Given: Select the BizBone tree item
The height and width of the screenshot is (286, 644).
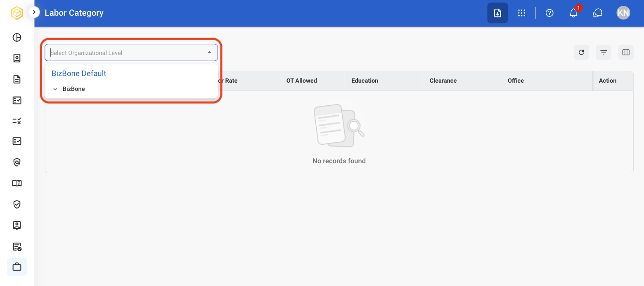Looking at the screenshot, I should (x=74, y=89).
